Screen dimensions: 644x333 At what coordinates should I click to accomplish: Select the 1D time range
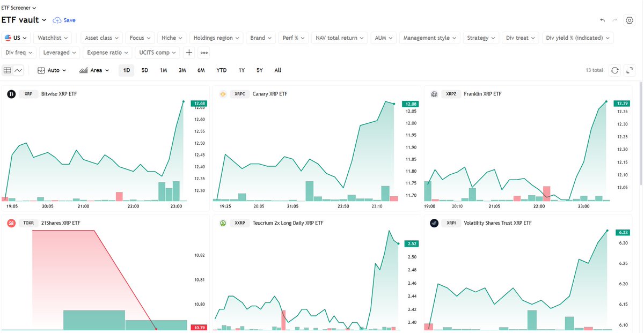127,70
